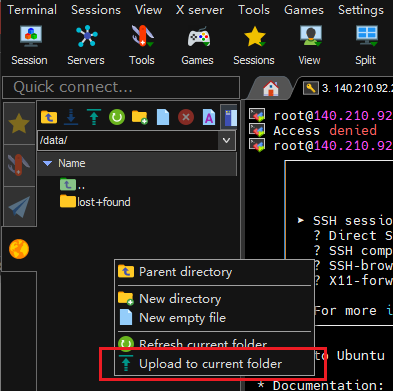393x391 pixels.
Task: Open the paper plane macros sidebar tab
Action: [x=19, y=207]
